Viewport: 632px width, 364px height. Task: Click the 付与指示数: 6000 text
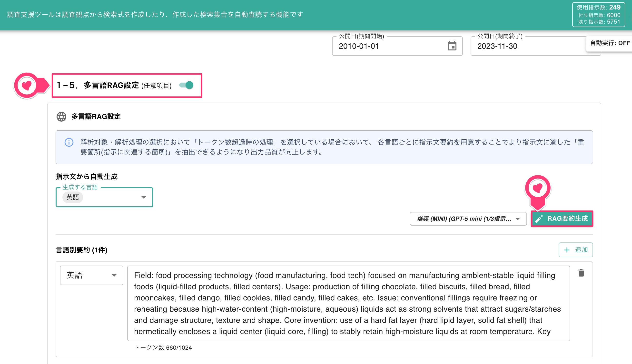point(599,15)
